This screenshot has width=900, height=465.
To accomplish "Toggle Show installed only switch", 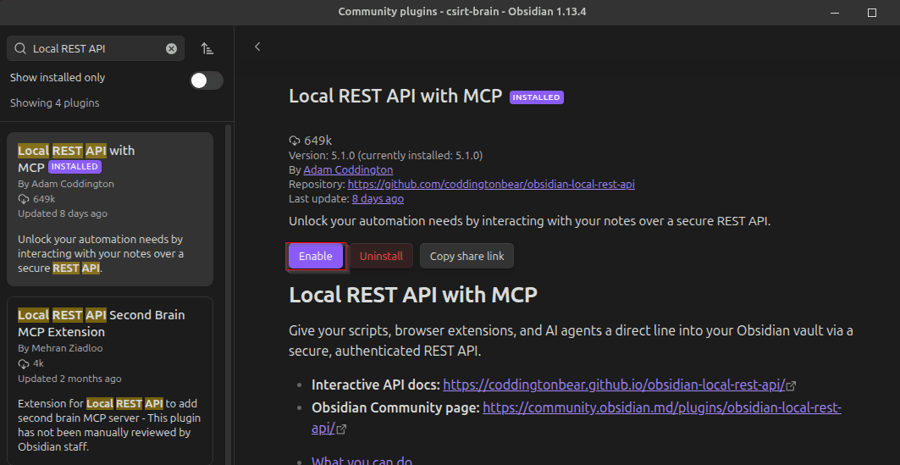I will pos(207,80).
